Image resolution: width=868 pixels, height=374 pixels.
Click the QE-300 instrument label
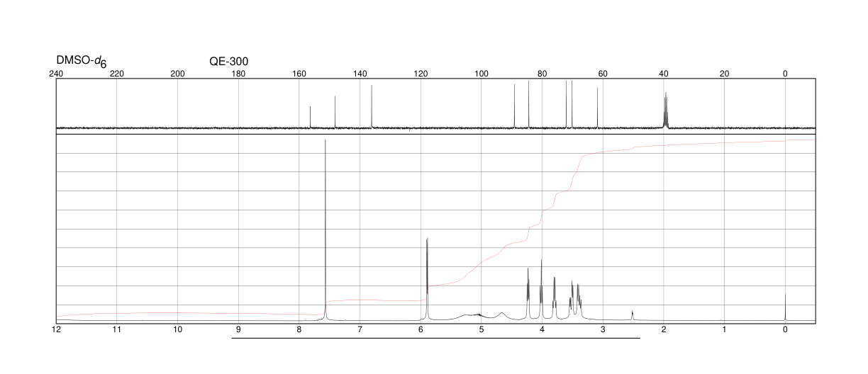coord(228,62)
